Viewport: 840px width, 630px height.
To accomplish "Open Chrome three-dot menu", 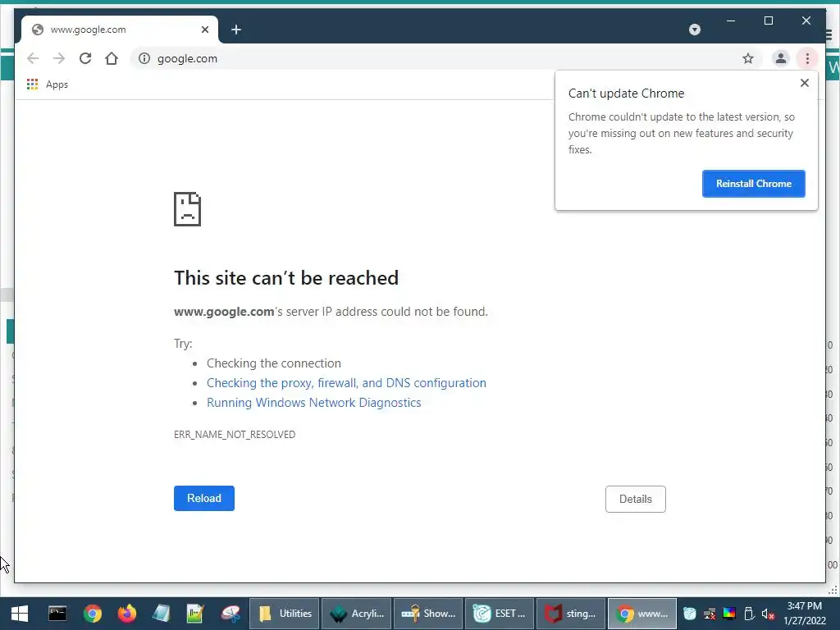I will (807, 58).
